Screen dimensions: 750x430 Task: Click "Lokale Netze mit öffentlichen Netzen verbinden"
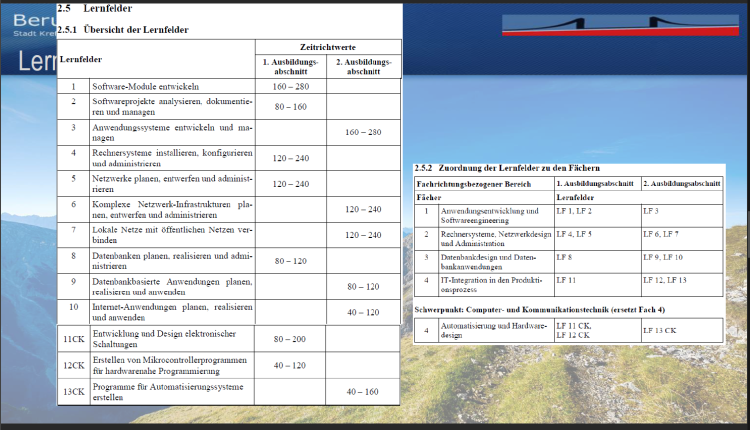coord(172,235)
